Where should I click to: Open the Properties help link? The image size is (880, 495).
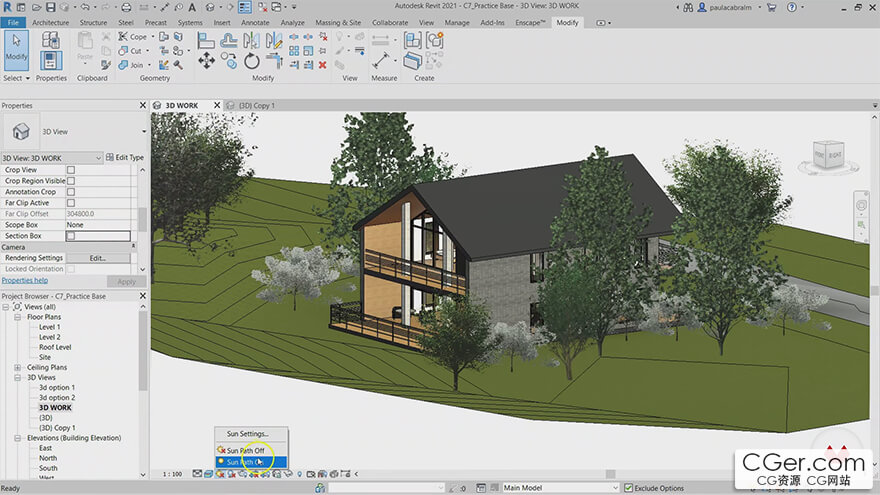click(x=25, y=281)
